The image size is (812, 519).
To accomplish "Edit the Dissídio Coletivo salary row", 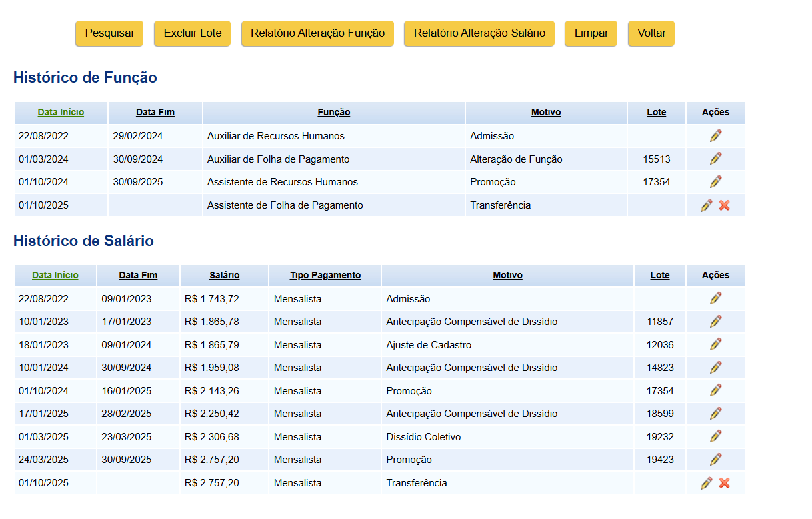I will [x=715, y=436].
